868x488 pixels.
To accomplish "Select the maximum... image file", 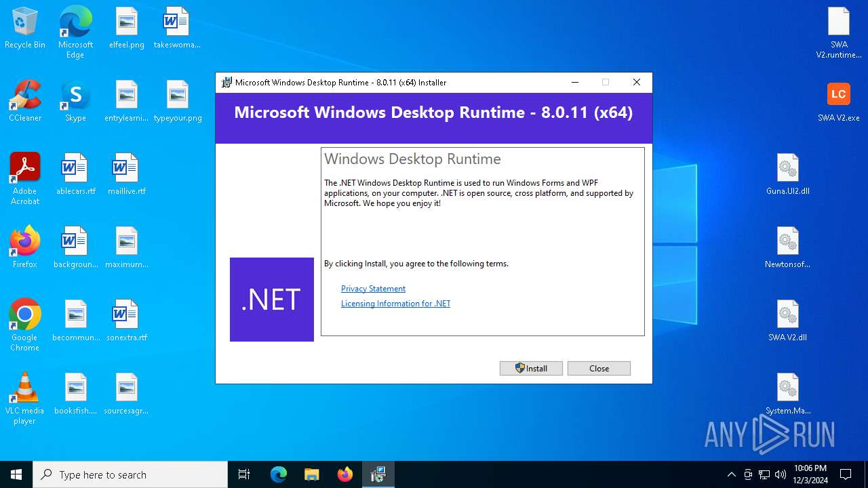I will click(127, 248).
